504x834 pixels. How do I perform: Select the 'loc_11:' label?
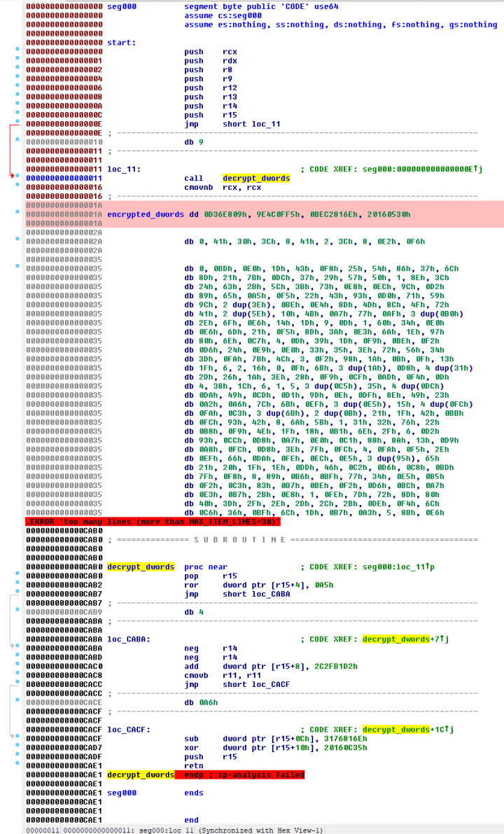click(124, 169)
